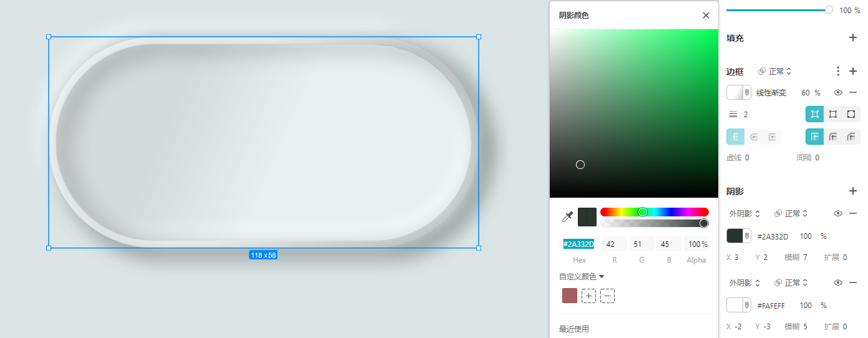868x338 pixels.
Task: Click the #2A332D hex text in shadow row
Action: click(773, 236)
